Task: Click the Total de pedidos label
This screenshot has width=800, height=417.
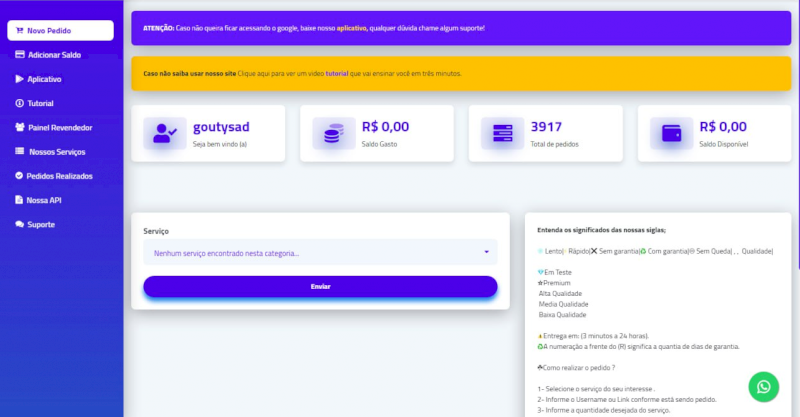Action: 555,144
